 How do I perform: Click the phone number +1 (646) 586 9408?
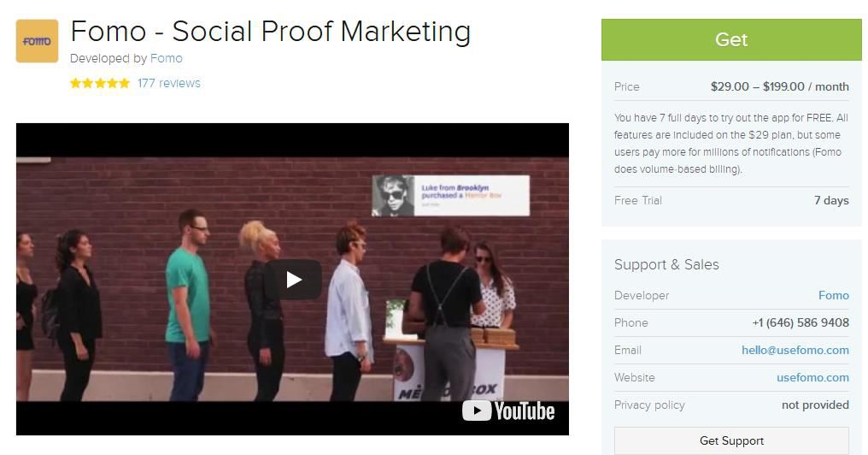pyautogui.click(x=801, y=322)
